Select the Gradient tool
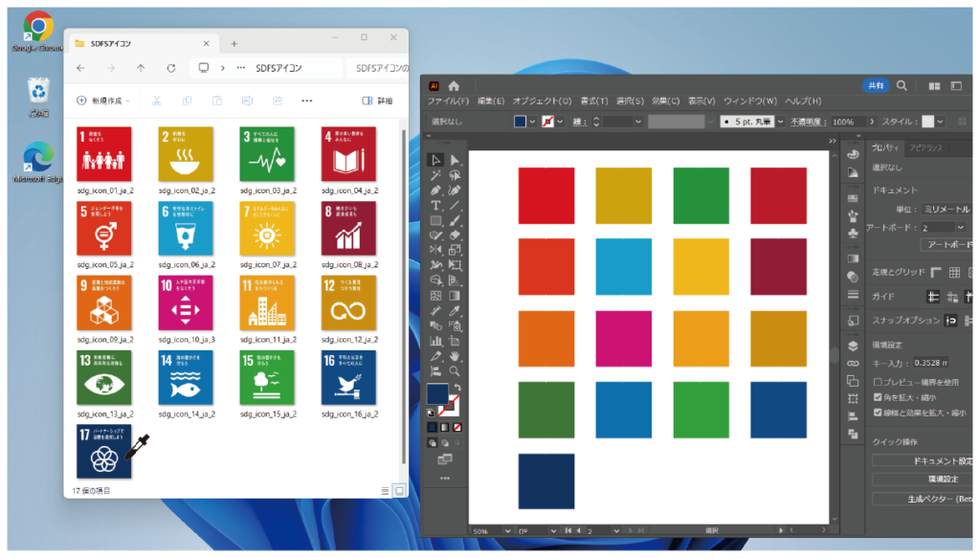The width and height of the screenshot is (980, 558). coord(455,296)
